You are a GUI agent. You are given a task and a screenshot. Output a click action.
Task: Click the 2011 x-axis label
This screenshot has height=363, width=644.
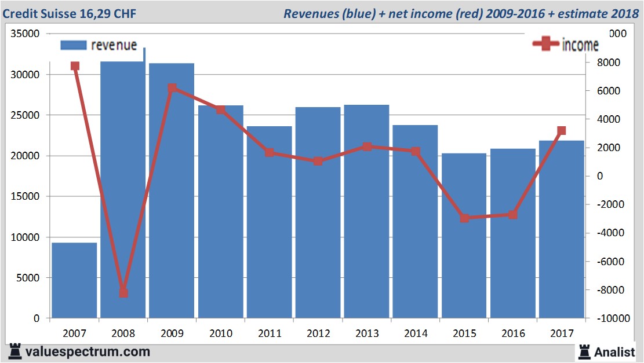270,333
